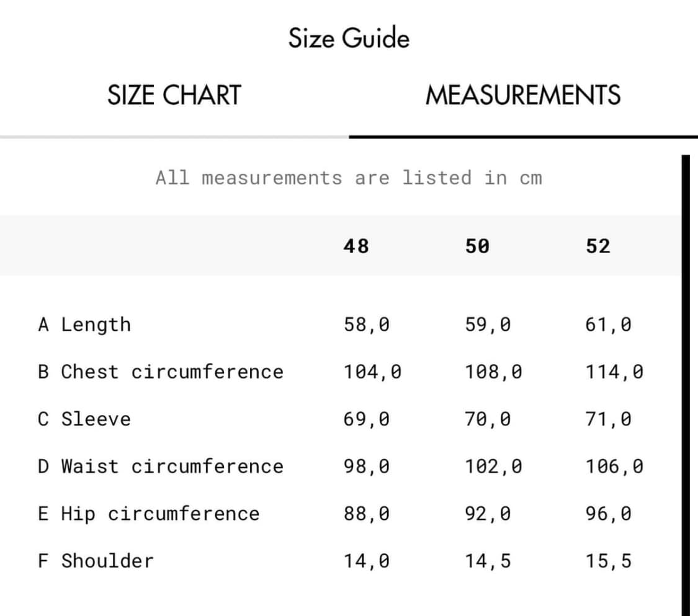Click the 'All measurements are listed in cm' note

coord(349,178)
